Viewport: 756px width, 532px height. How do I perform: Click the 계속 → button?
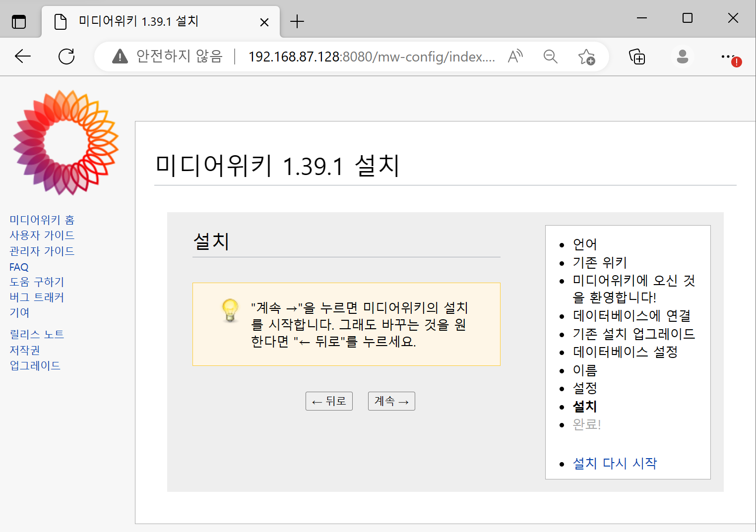391,401
